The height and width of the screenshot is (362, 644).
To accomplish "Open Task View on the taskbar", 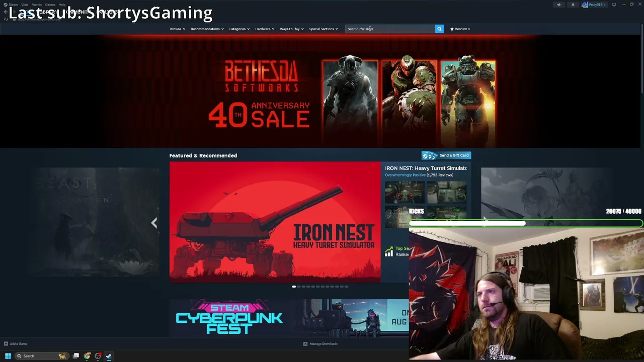I will [76, 356].
